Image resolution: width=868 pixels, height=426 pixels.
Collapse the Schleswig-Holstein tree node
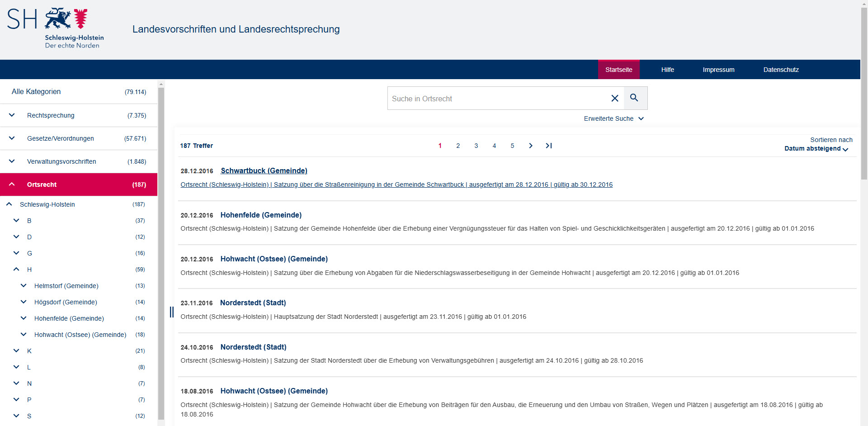[x=9, y=204]
